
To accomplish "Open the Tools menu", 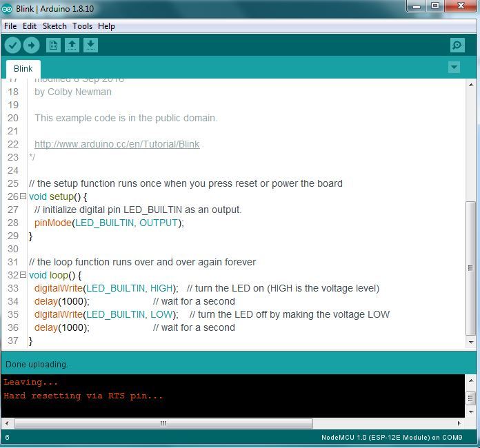I will pyautogui.click(x=82, y=26).
